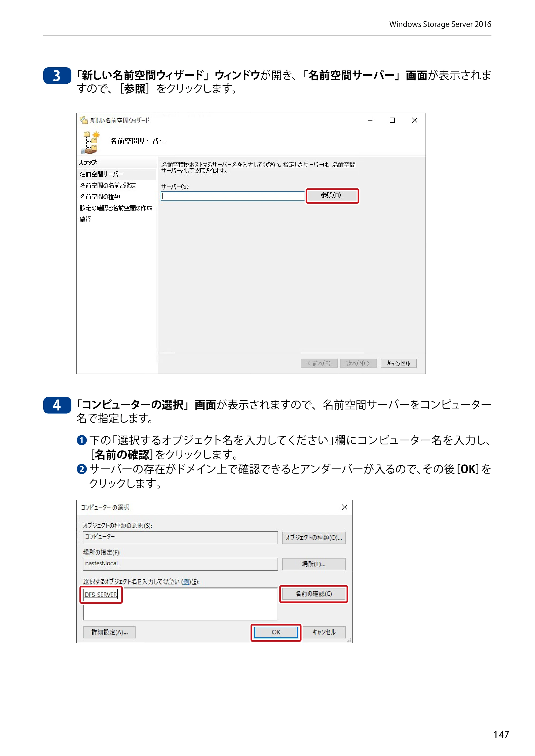Click the wizard title bar icon
This screenshot has height=756, width=535.
[x=84, y=120]
